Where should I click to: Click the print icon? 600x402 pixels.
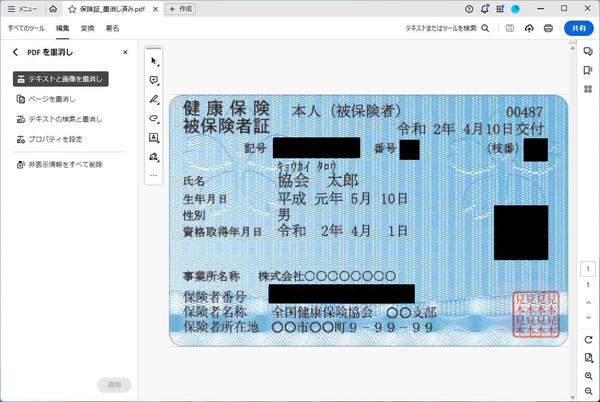[548, 28]
